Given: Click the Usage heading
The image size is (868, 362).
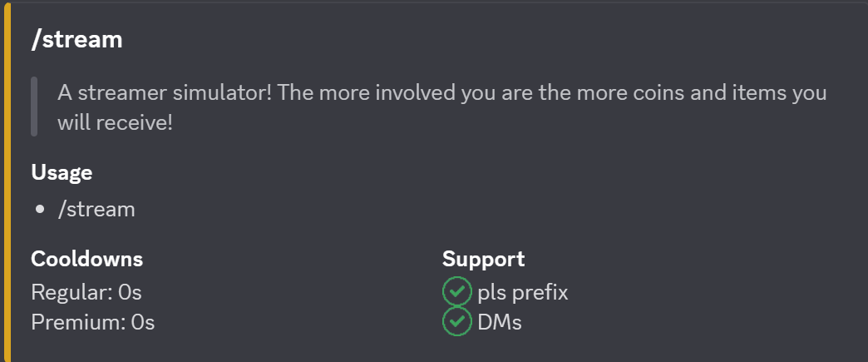Looking at the screenshot, I should 62,172.
